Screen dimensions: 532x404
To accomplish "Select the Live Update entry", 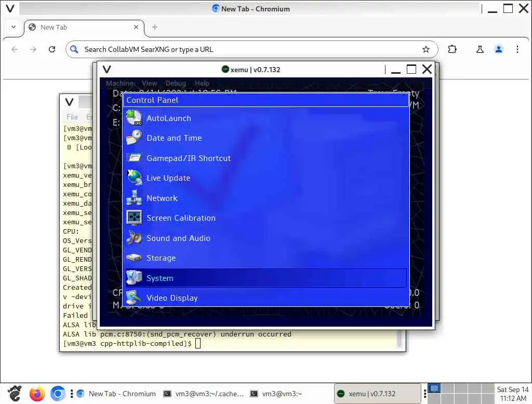I will tap(266, 178).
